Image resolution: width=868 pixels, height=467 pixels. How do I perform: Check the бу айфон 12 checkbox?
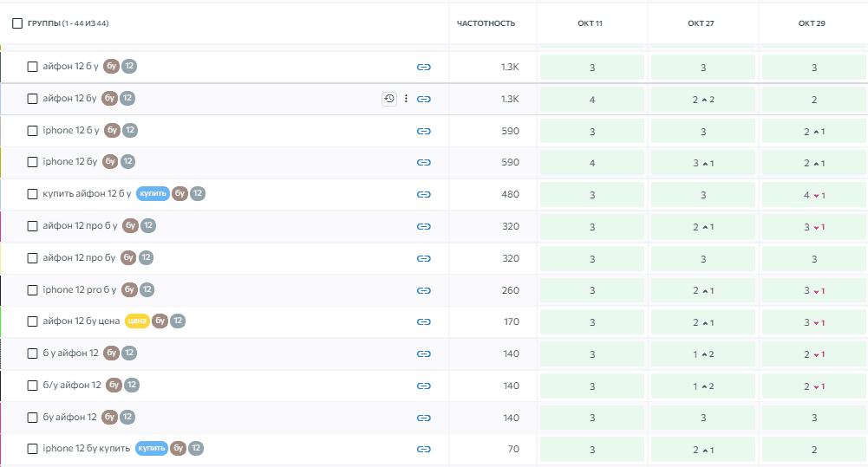coord(33,418)
